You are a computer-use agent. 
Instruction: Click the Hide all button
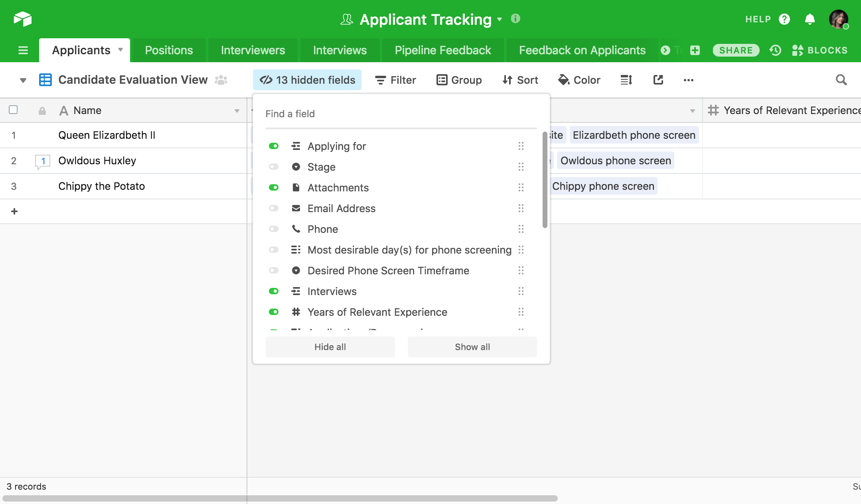(x=330, y=347)
